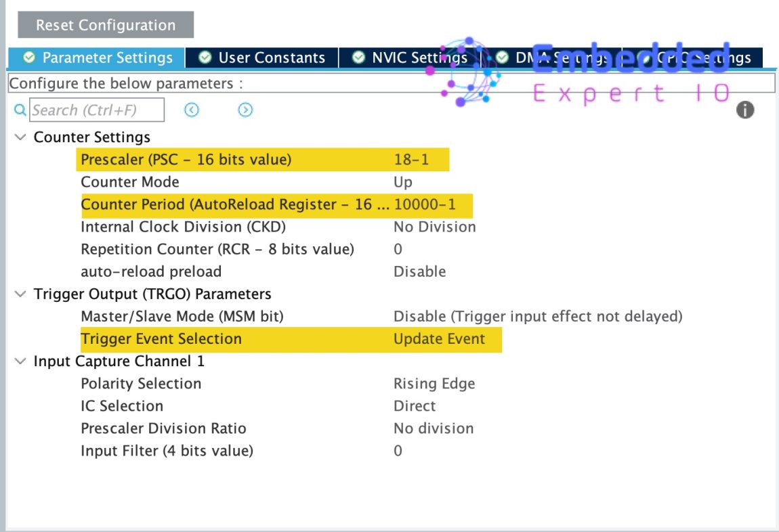Change the Trigger Event Selection value
This screenshot has height=532, width=779.
[x=439, y=338]
